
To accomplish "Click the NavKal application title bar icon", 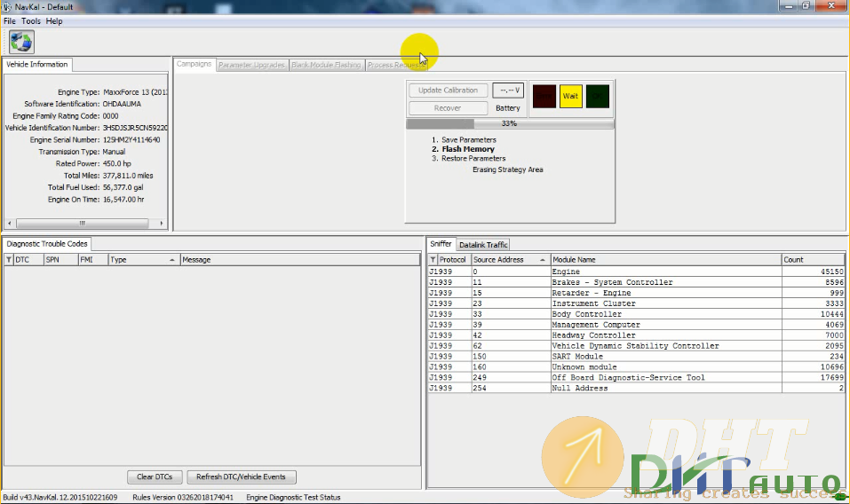I will click(x=7, y=7).
